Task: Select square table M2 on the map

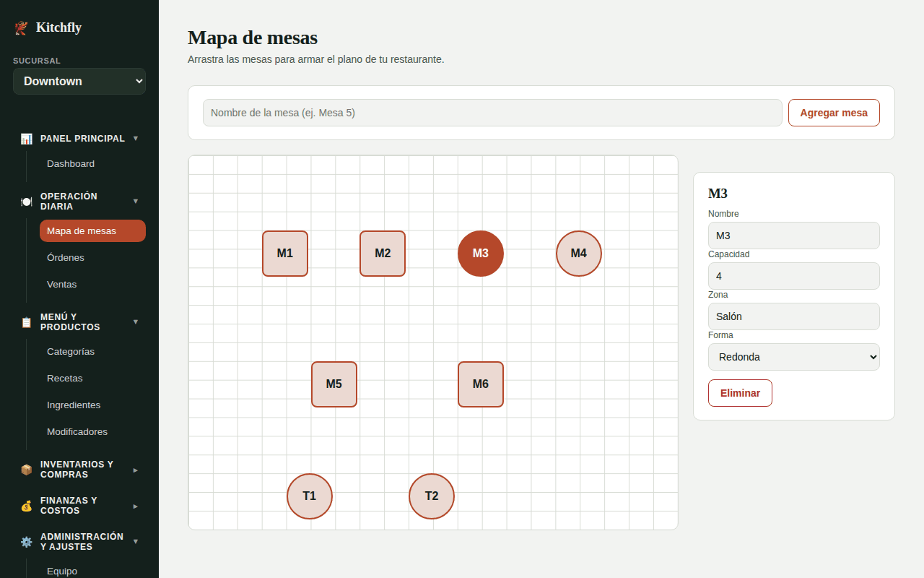Action: point(383,254)
